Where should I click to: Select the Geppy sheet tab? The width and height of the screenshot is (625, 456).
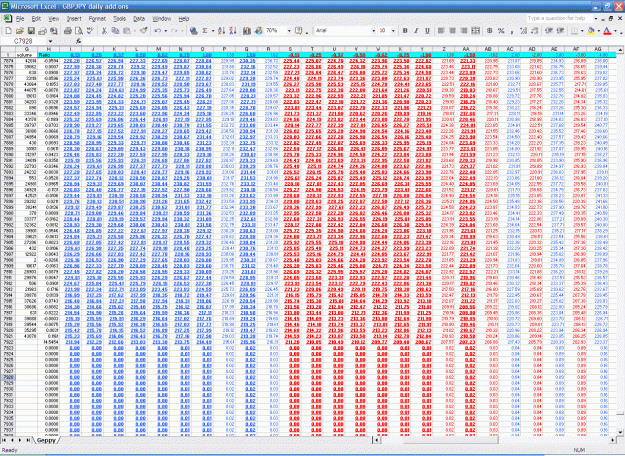coord(46,440)
